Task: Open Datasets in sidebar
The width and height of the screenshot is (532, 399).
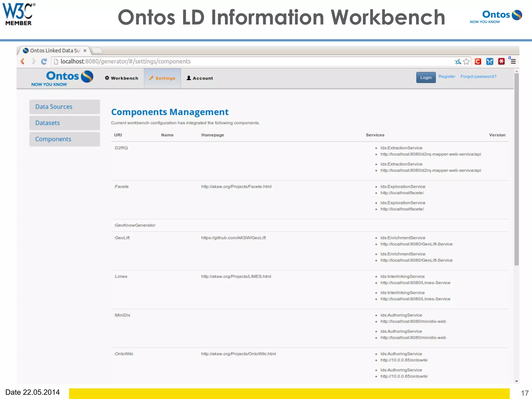Action: (x=64, y=123)
